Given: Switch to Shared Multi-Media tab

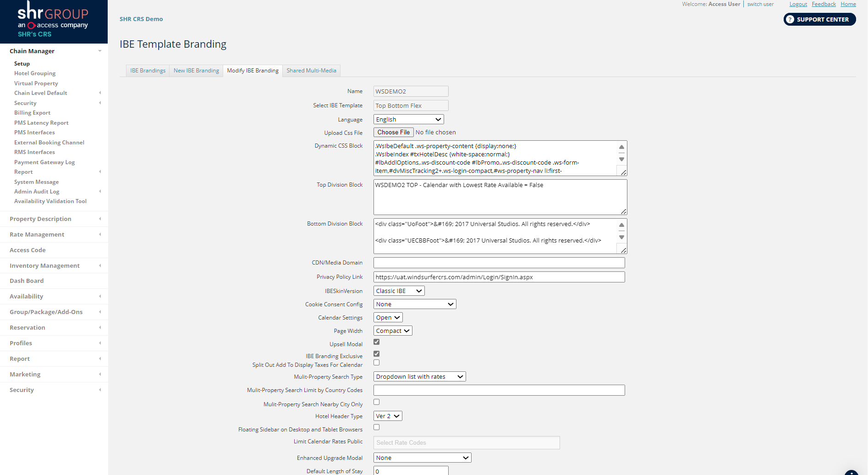Looking at the screenshot, I should 311,71.
